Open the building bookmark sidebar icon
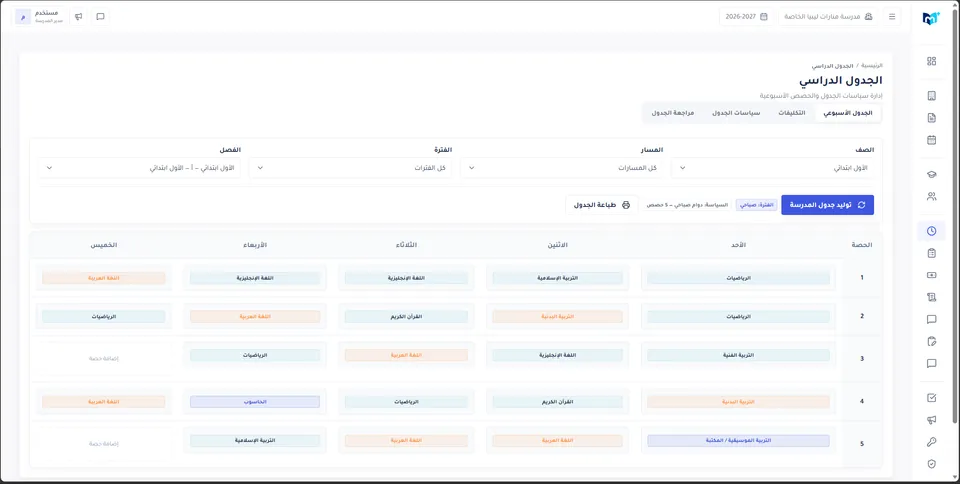The image size is (960, 484). coord(931,95)
